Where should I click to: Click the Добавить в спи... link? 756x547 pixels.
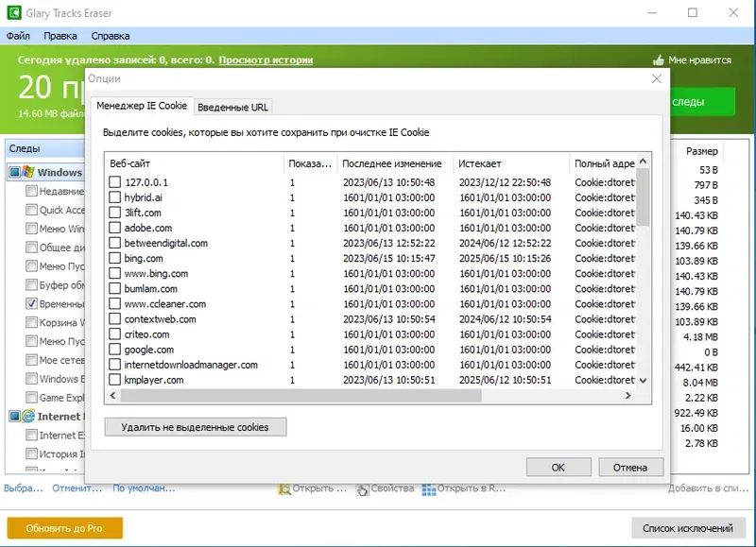708,488
